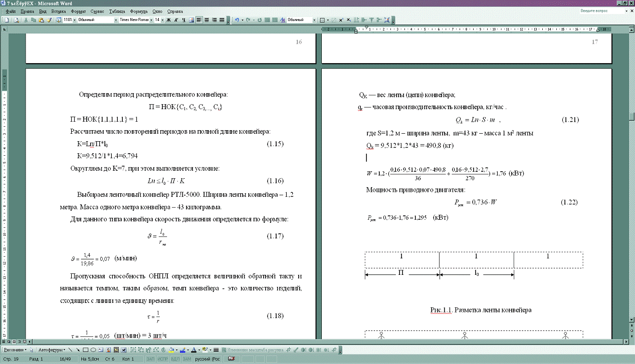This screenshot has width=635, height=364.
Task: Open the Формат menu
Action: pos(78,11)
